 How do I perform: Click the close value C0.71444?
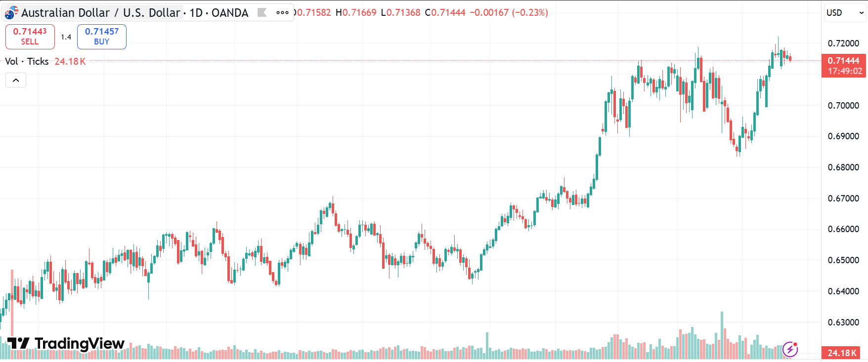(445, 12)
